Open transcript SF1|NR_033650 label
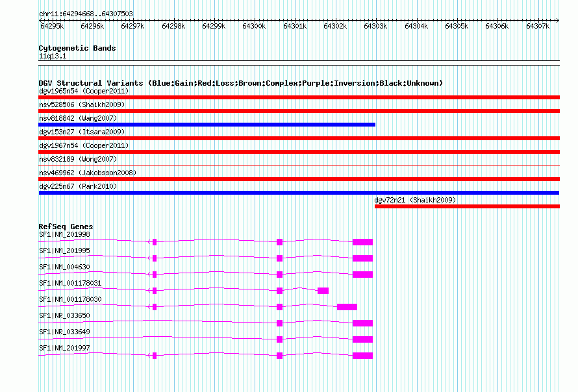 [x=64, y=315]
